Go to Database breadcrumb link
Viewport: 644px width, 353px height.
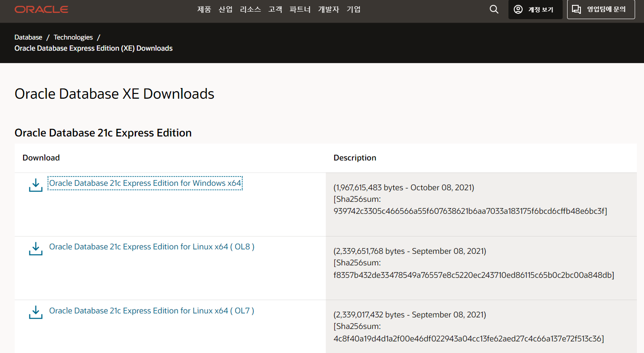tap(28, 37)
